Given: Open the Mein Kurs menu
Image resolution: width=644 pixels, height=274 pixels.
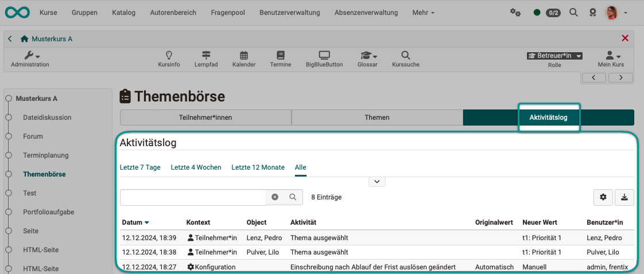Looking at the screenshot, I should tap(611, 59).
